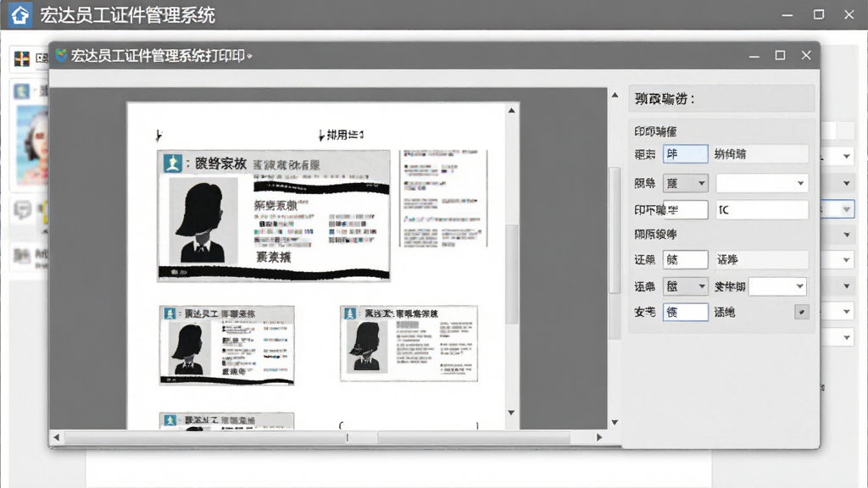Image resolution: width=868 pixels, height=488 pixels.
Task: Focus the highlighted input in the settings panel's last row
Action: pyautogui.click(x=685, y=312)
